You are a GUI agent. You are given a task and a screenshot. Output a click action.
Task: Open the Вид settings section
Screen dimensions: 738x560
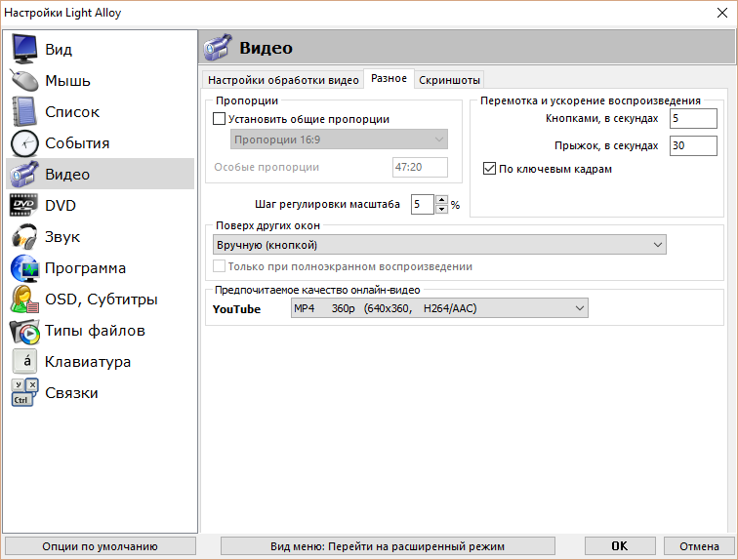[x=100, y=49]
